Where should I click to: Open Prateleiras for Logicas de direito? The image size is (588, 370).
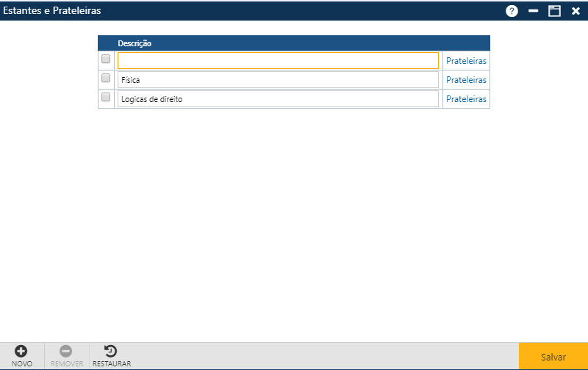pyautogui.click(x=466, y=99)
